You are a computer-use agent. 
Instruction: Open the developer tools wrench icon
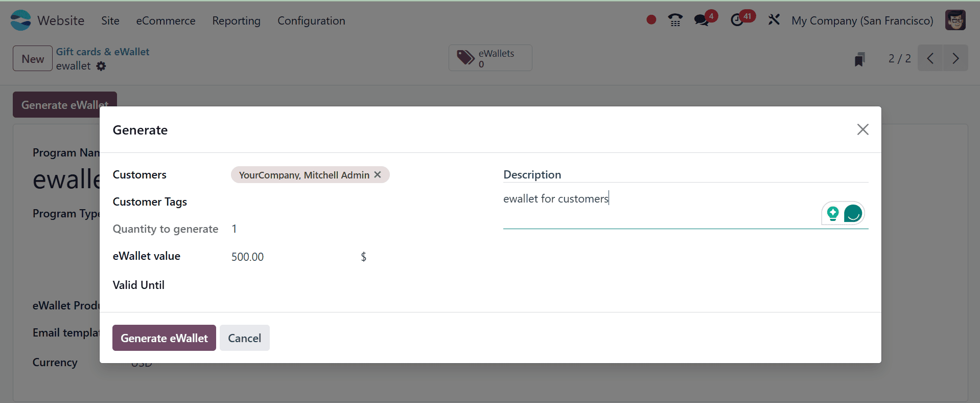pos(774,20)
